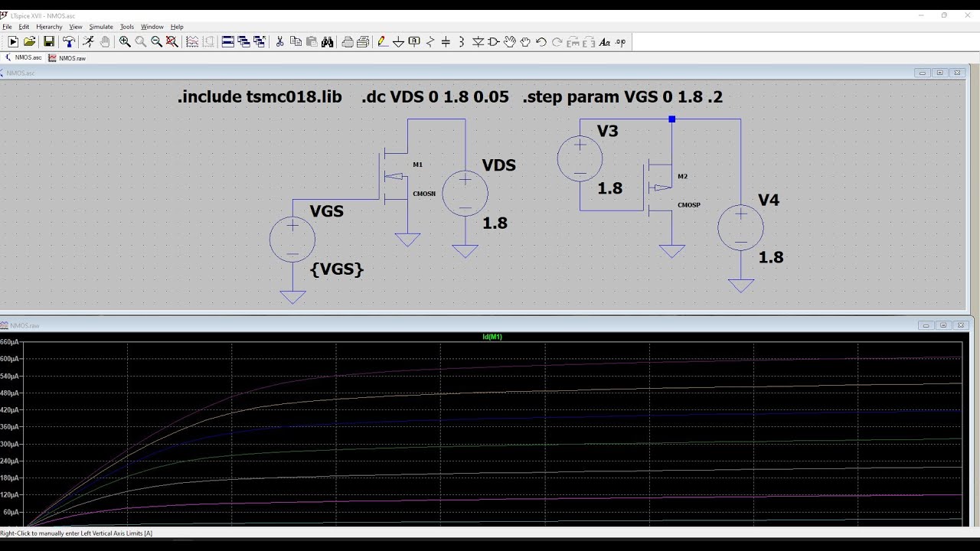Screen dimensions: 980x551
Task: Run the simulation with the running-man icon
Action: tap(88, 42)
